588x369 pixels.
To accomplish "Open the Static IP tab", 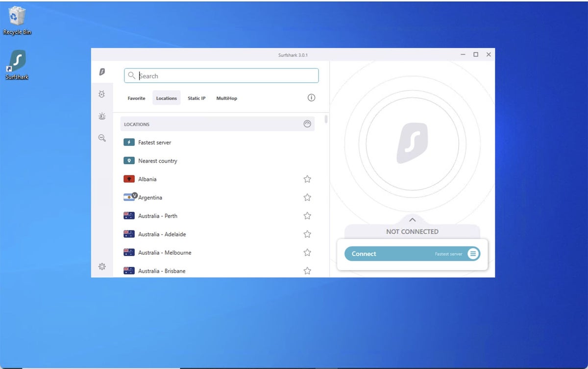I will [196, 98].
